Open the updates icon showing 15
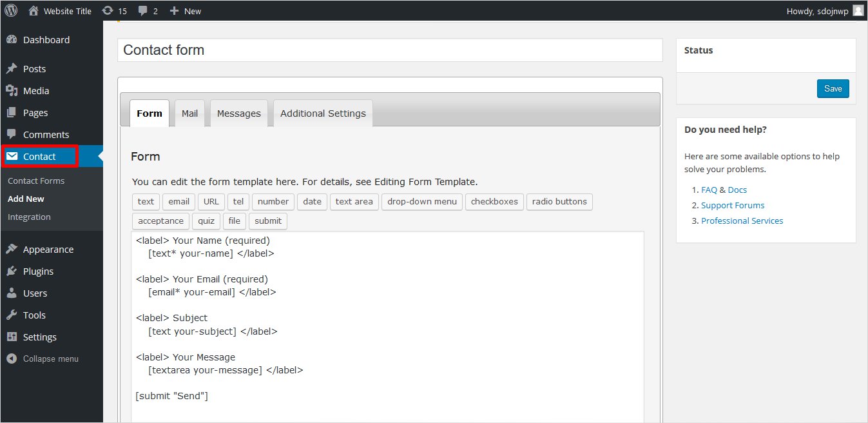This screenshot has width=868, height=423. [x=108, y=11]
